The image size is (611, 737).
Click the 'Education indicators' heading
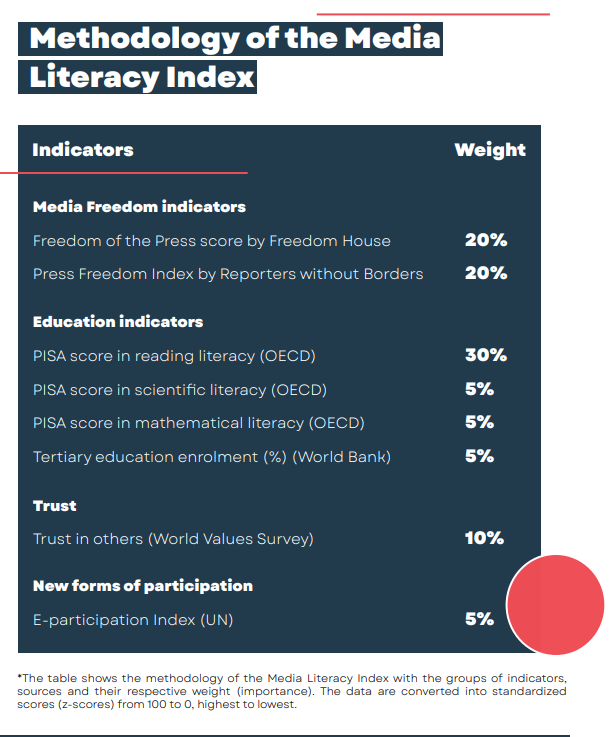pos(118,322)
